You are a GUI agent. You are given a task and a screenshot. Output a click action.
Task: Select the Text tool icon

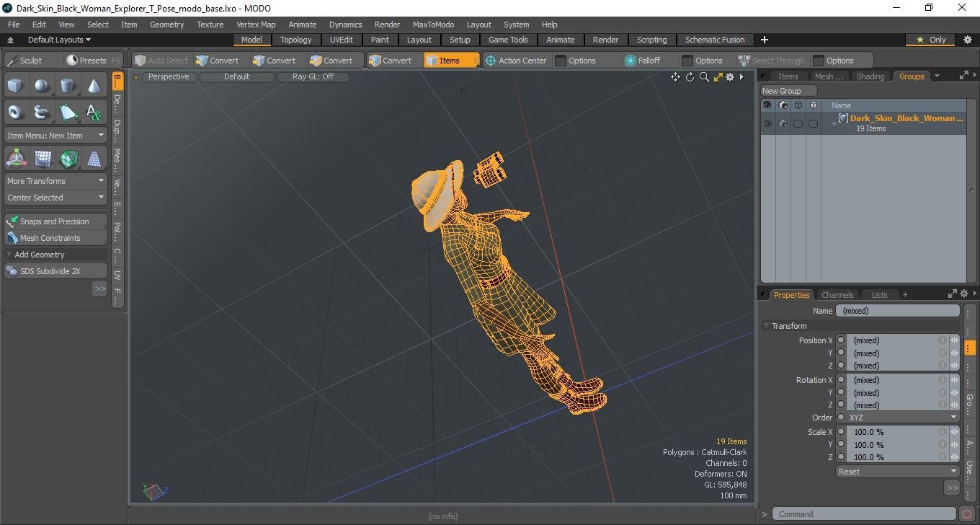pos(94,112)
